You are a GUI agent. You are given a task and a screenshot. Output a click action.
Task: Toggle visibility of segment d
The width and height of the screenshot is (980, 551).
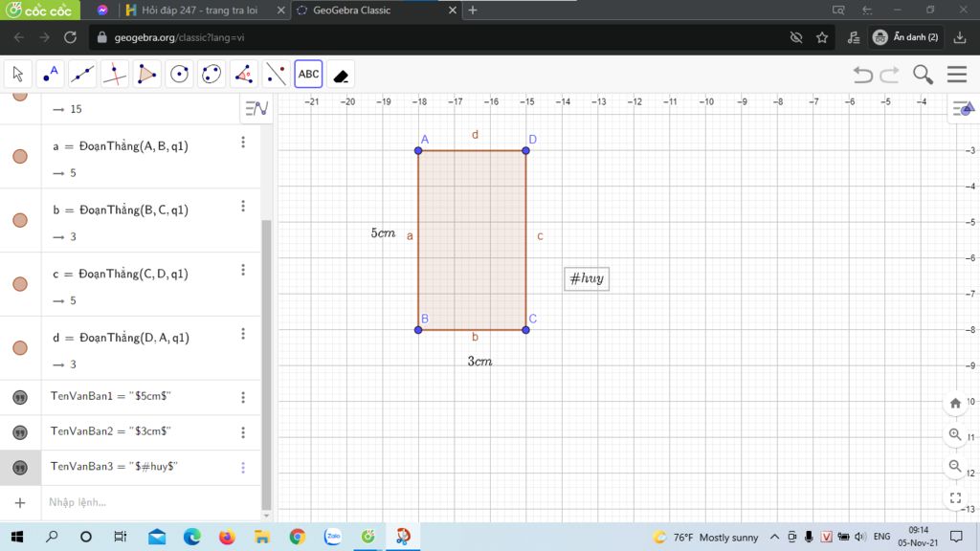click(x=20, y=348)
